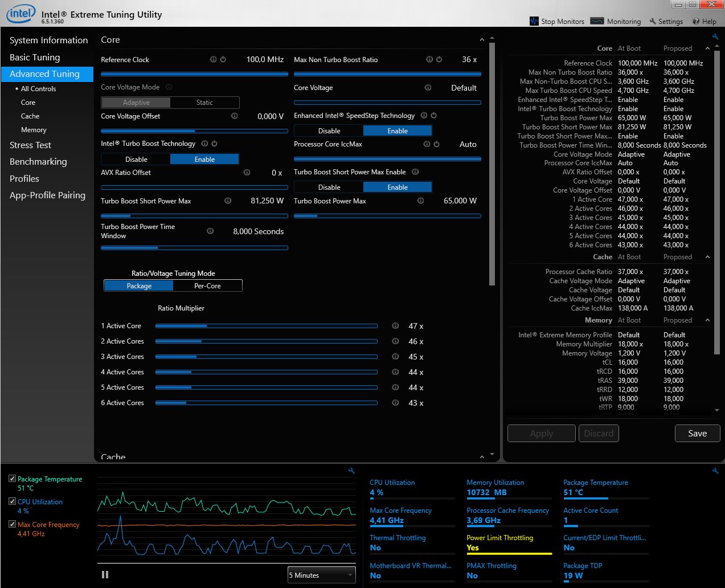Click Stop Monitors in top bar

[557, 21]
